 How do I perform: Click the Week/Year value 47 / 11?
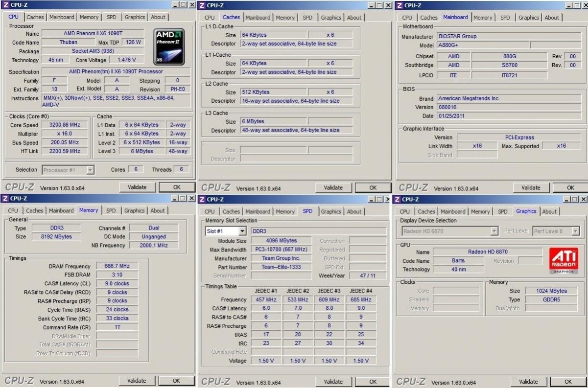tap(368, 276)
